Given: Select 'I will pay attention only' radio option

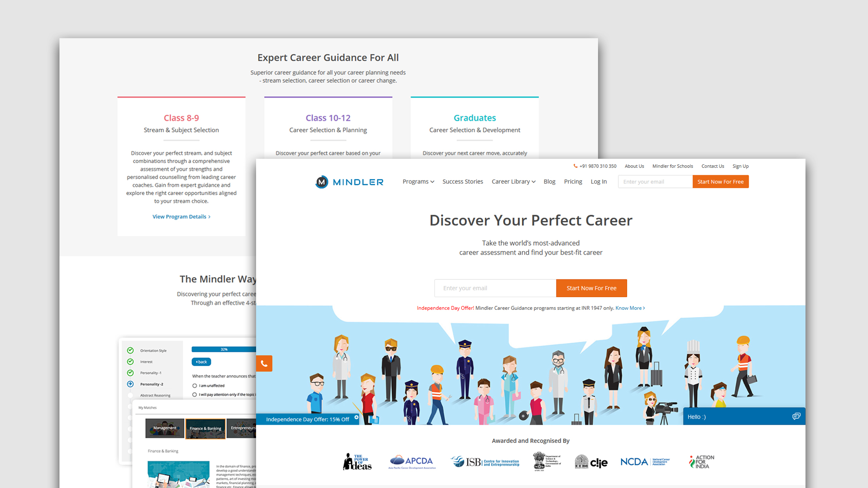Looking at the screenshot, I should click(x=194, y=395).
